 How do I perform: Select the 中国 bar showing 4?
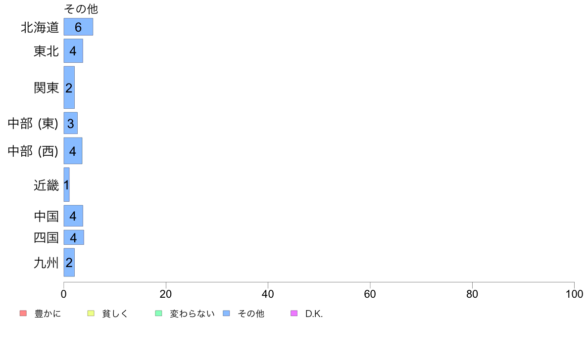coord(73,216)
